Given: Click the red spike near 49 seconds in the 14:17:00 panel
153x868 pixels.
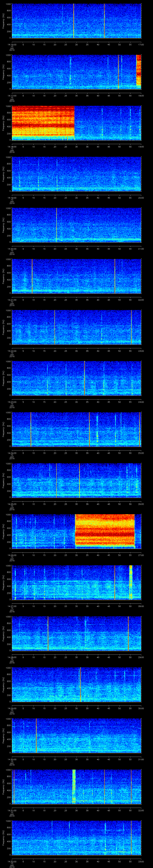Looking at the screenshot, I should [118, 72].
